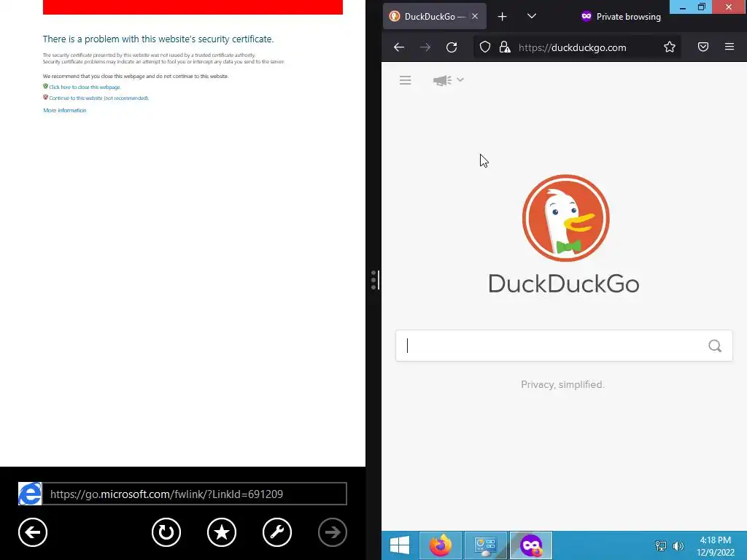View site security padlock info
The image size is (747, 560).
[505, 47]
